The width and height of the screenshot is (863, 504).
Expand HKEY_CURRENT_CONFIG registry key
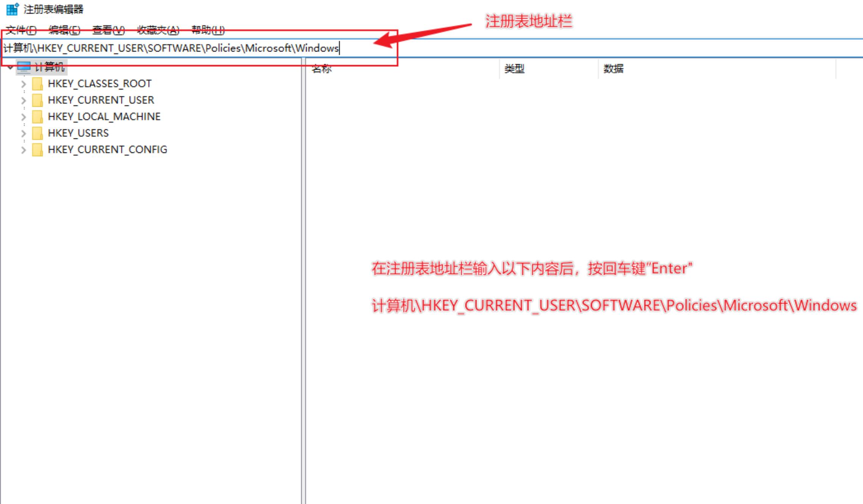[21, 149]
